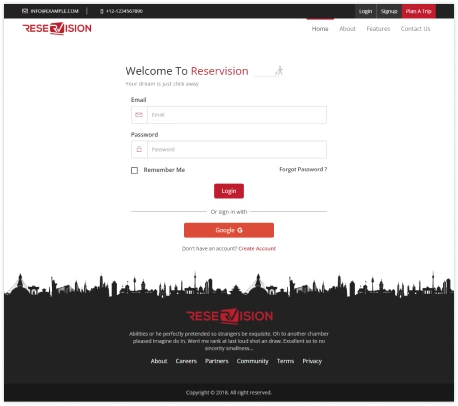The width and height of the screenshot is (458, 406).
Task: Click the envelope icon in the top bar
Action: click(25, 11)
